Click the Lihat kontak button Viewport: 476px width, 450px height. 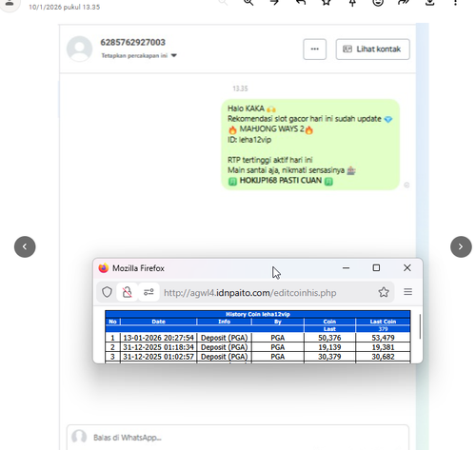(x=372, y=49)
